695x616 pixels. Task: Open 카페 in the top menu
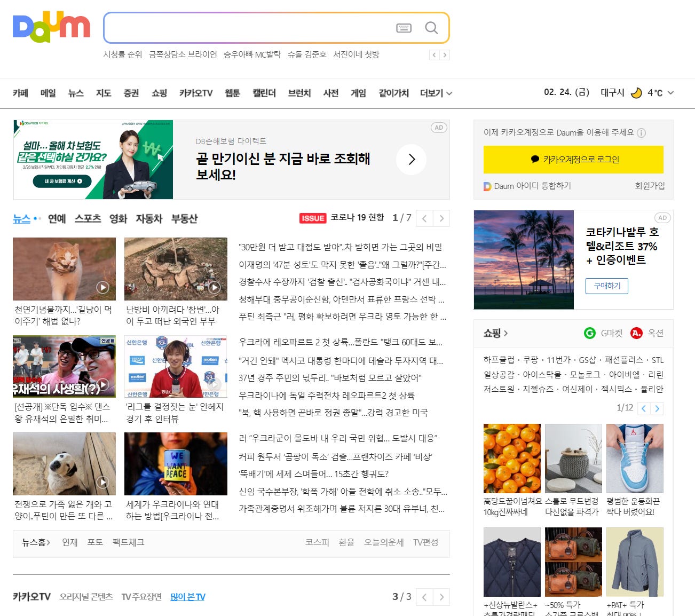point(20,93)
